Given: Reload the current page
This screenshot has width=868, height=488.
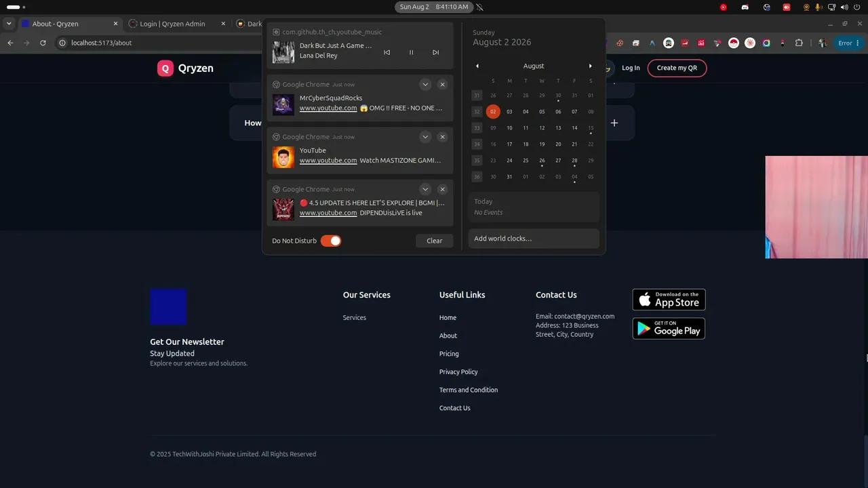Looking at the screenshot, I should [43, 43].
